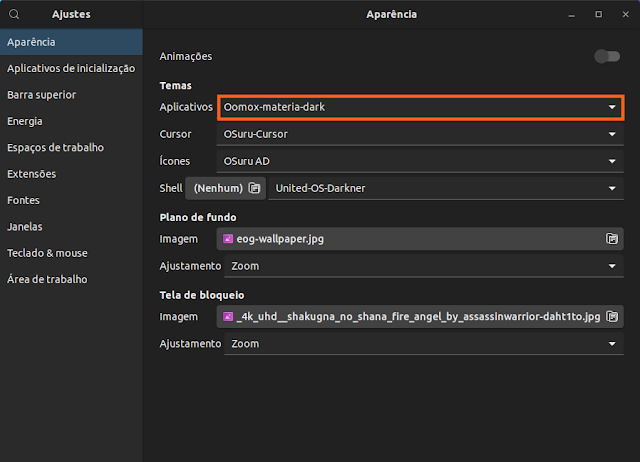This screenshot has height=462, width=640.
Task: Open file chooser icon beside Shell (Nenhum)
Action: click(x=254, y=188)
